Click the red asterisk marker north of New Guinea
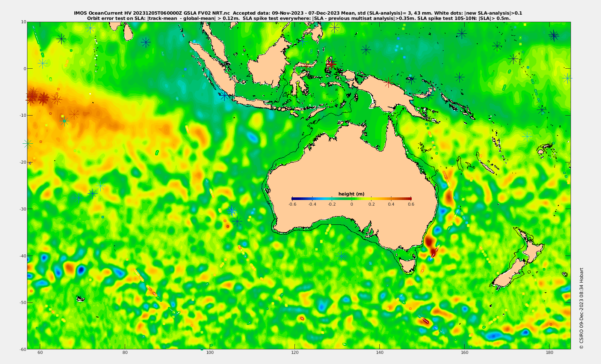 (331, 64)
